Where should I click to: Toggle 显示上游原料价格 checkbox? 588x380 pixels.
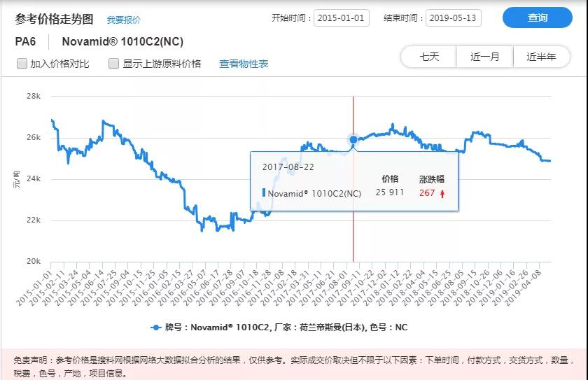point(113,64)
